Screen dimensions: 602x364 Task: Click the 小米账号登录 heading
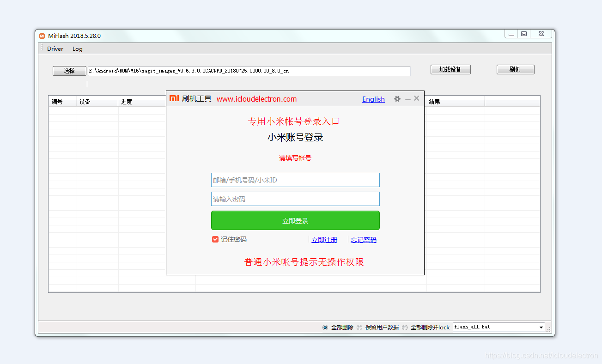click(x=295, y=137)
